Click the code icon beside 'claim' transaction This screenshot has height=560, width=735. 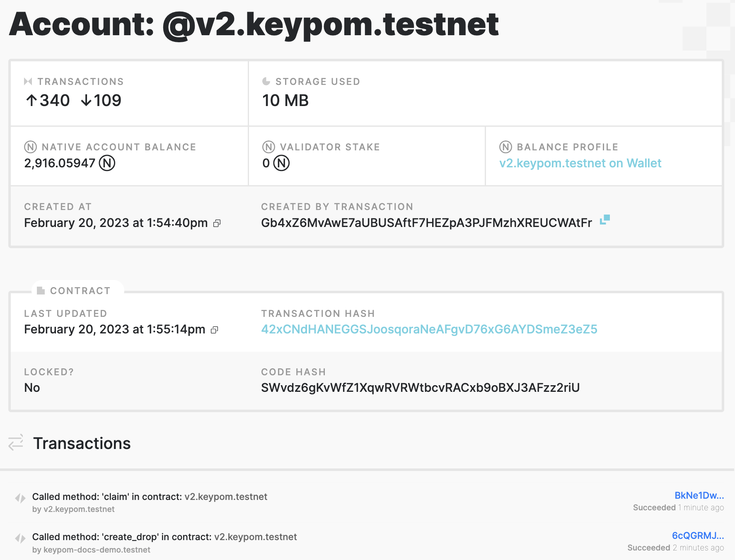click(20, 498)
